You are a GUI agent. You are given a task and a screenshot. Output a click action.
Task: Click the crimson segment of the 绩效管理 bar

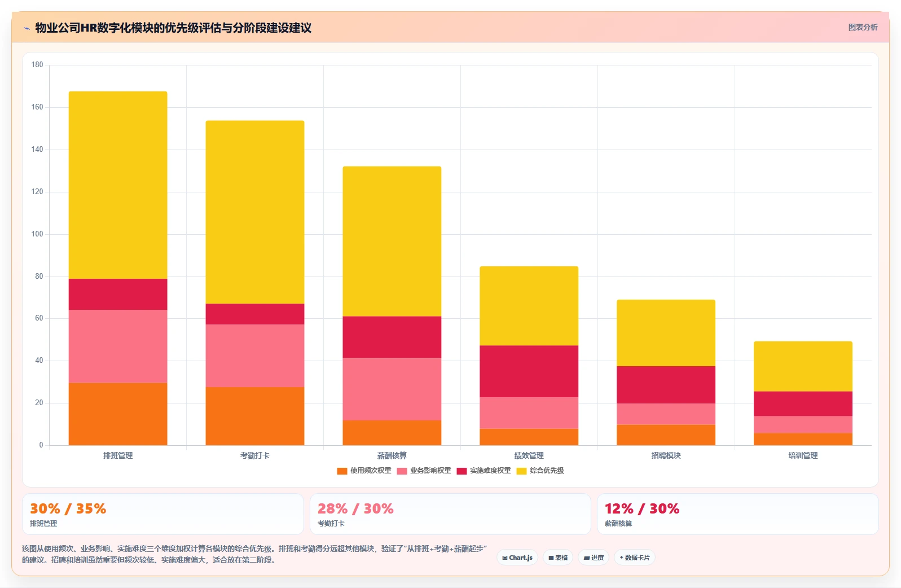[529, 371]
